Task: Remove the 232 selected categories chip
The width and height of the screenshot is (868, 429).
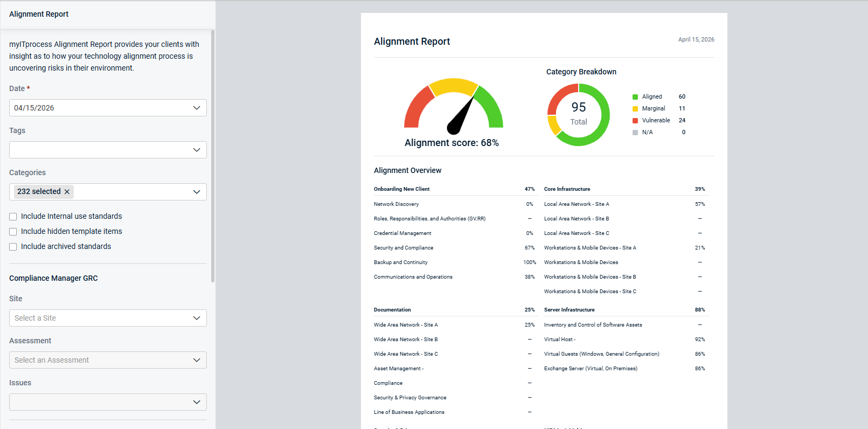Action: 67,192
